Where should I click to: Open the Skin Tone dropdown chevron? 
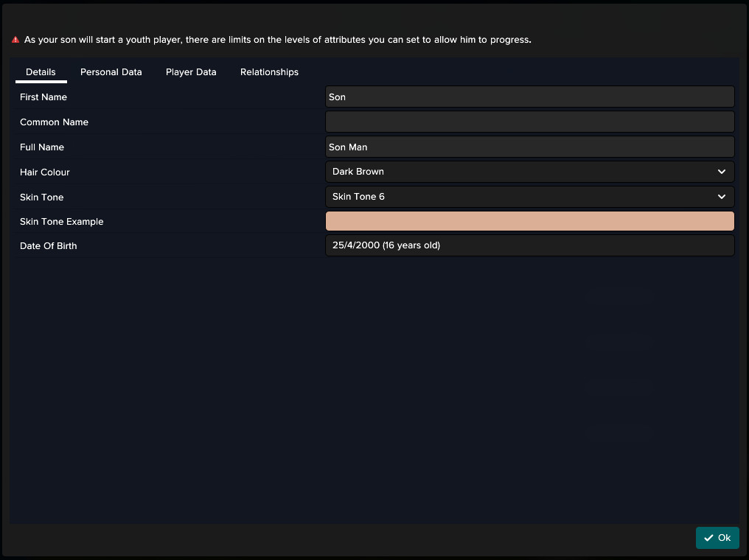721,197
